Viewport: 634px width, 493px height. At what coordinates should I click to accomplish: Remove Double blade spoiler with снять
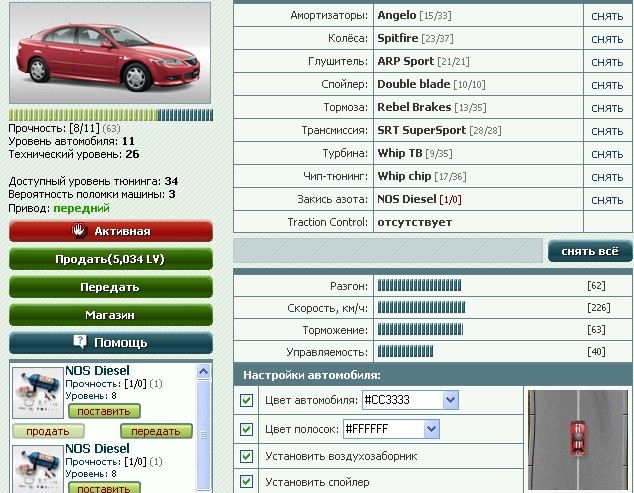(607, 85)
